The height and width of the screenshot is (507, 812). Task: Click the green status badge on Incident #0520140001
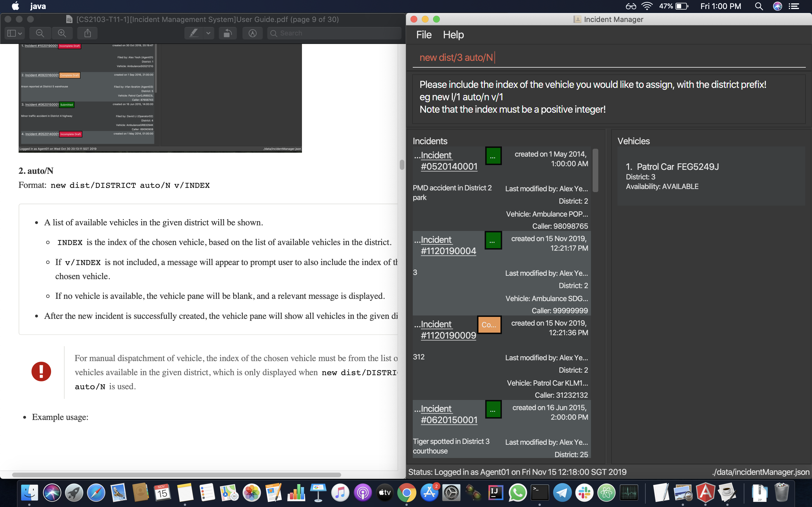[x=493, y=155]
